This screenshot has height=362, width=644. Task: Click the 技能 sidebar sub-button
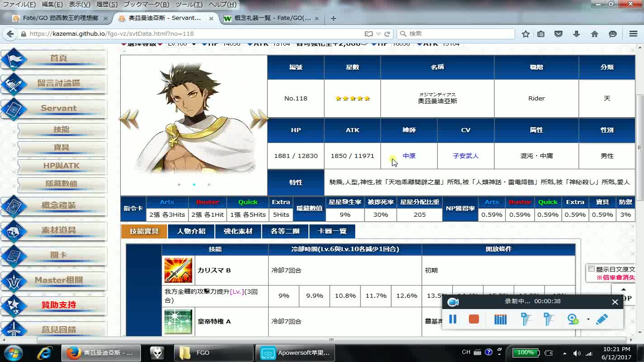point(62,130)
